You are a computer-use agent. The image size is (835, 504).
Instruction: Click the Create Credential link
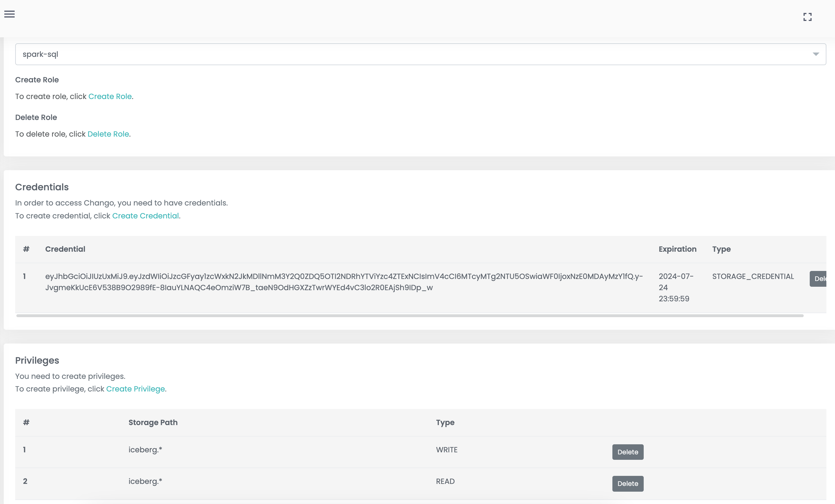click(x=145, y=216)
